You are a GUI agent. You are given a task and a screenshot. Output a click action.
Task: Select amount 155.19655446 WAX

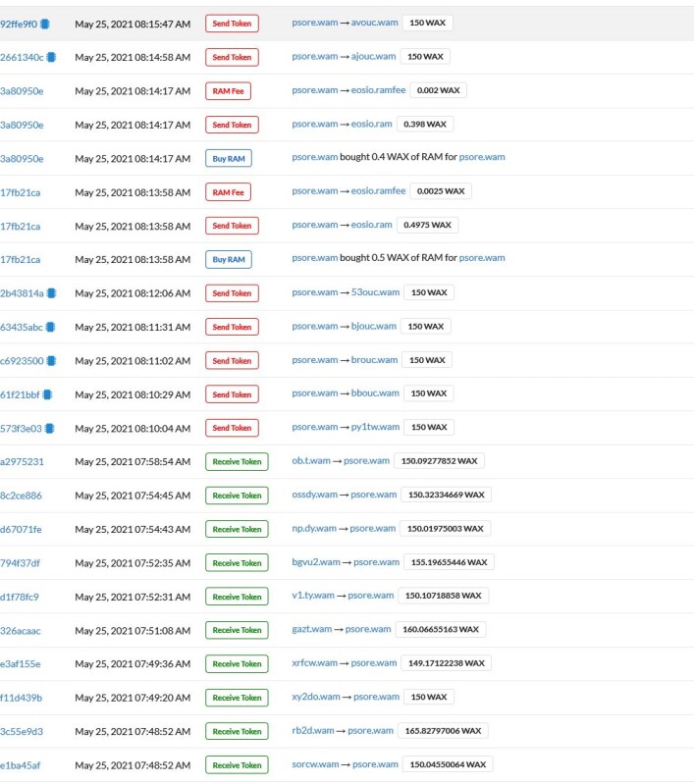pos(450,562)
